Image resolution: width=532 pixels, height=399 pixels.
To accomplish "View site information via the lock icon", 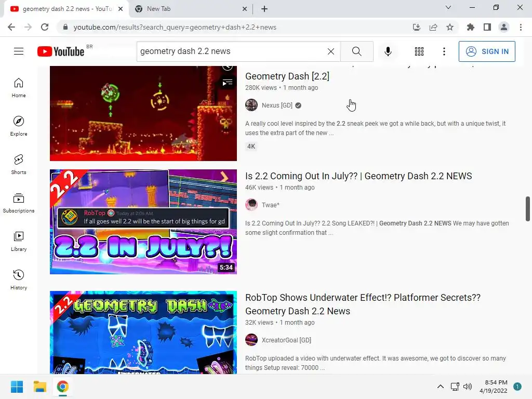I will 65,27.
